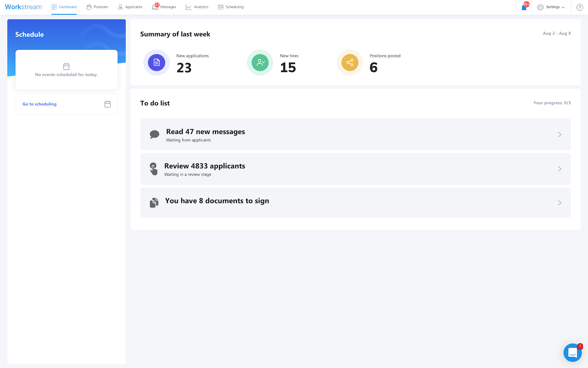Open the notifications bell
This screenshot has width=588, height=368.
pos(524,7)
